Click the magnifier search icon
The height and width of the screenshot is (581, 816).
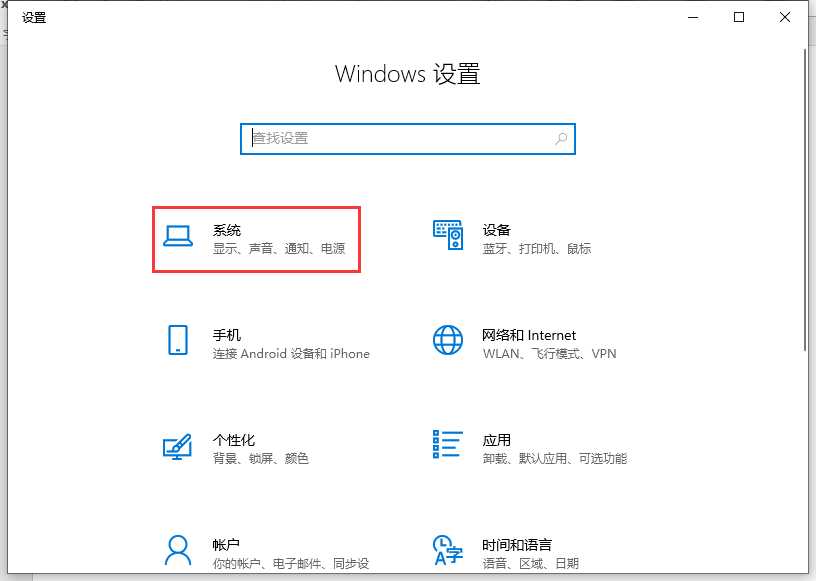562,138
